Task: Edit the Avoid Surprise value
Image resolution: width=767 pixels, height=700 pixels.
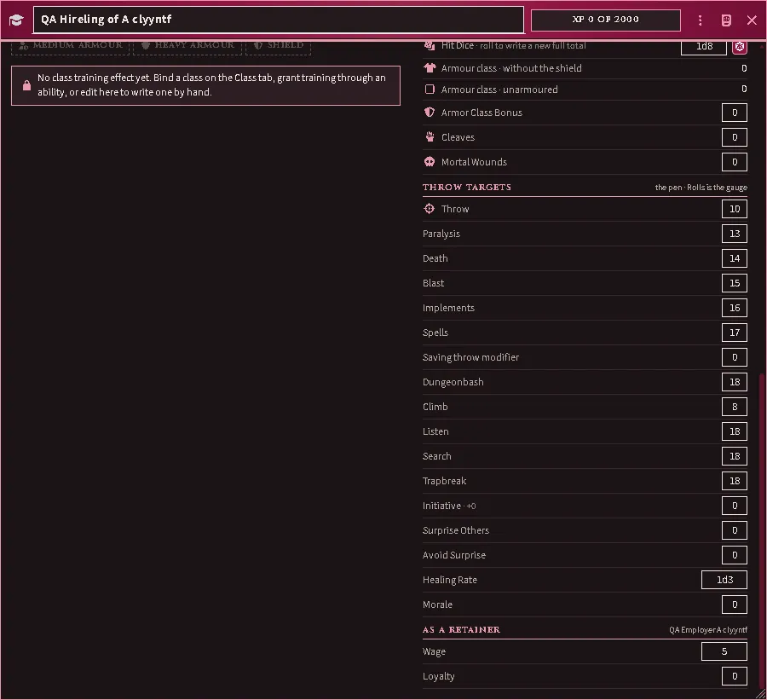Action: tap(735, 555)
